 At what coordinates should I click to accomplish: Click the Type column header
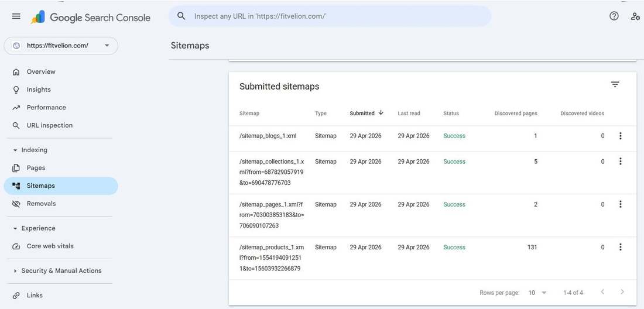[x=321, y=114]
